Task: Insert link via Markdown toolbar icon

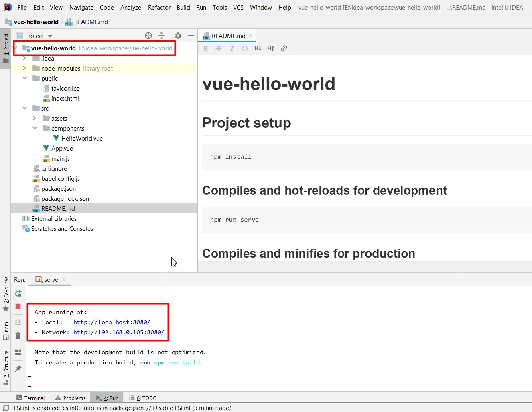Action: point(284,48)
